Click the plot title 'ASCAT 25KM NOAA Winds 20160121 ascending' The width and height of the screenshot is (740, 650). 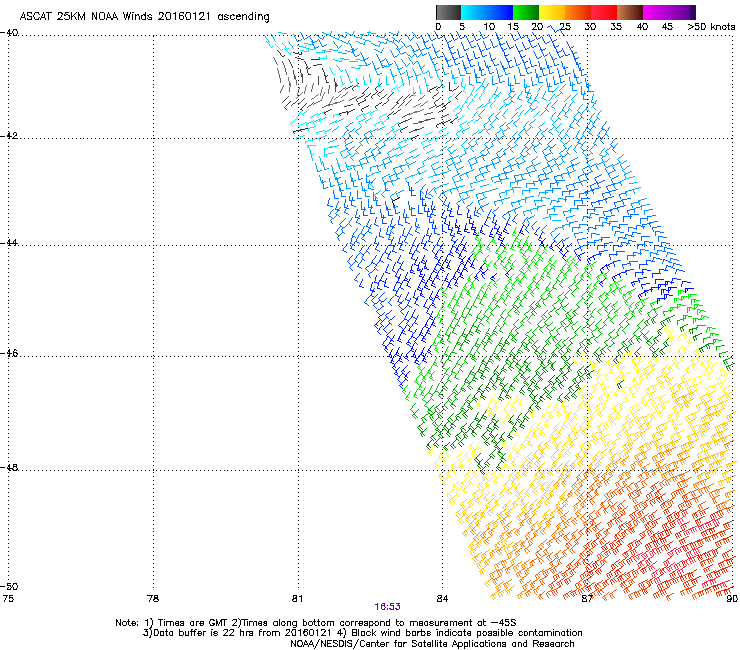[144, 17]
